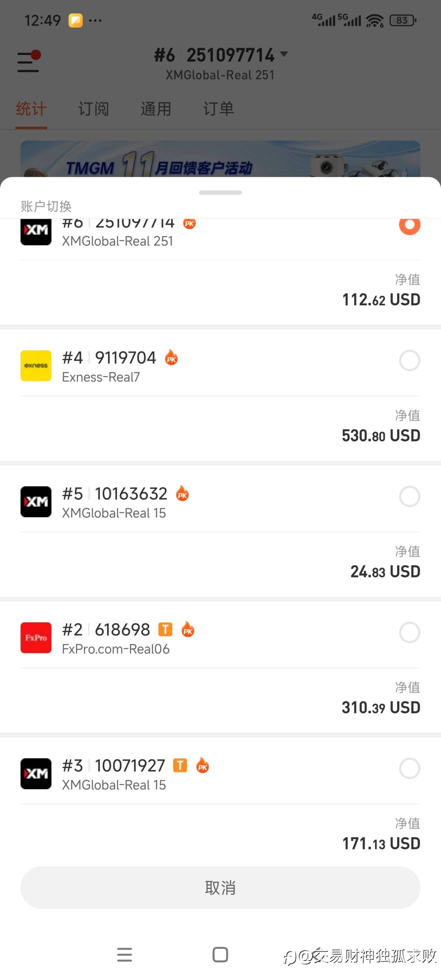Select the radio button for FxPro account #2
Viewport: 441px width, 980px height.
click(x=409, y=632)
